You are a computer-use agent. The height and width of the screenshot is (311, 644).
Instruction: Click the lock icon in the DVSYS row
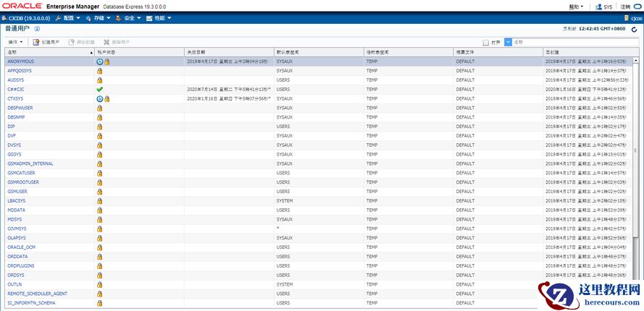(99, 145)
